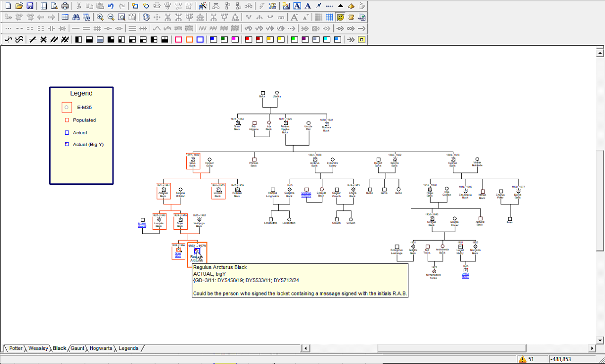Click the Zoom In magnifier
Screen dimensions: 605x364
(x=100, y=17)
